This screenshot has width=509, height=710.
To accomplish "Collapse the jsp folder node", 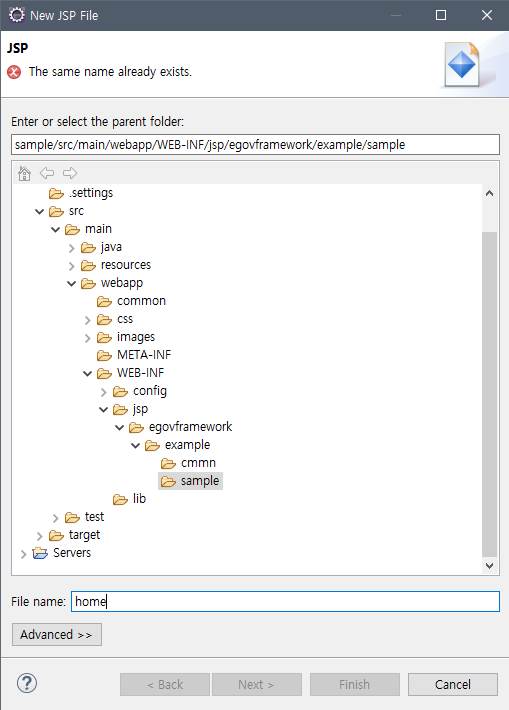I will (104, 409).
